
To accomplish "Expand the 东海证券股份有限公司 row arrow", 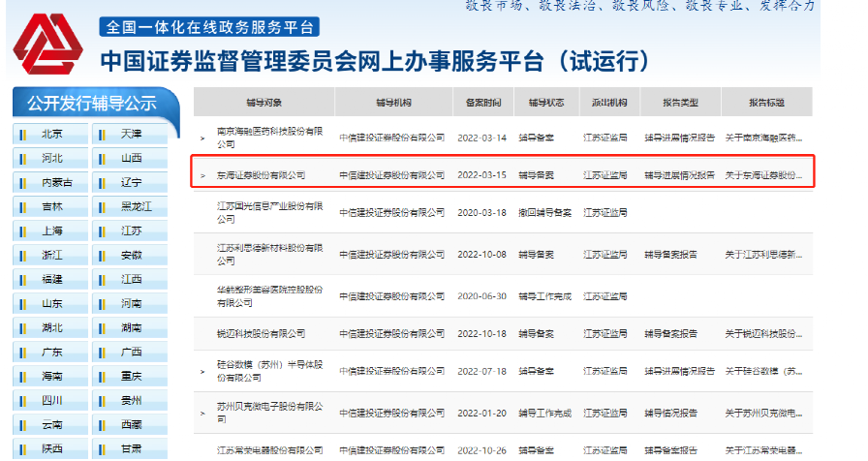I will [x=202, y=175].
